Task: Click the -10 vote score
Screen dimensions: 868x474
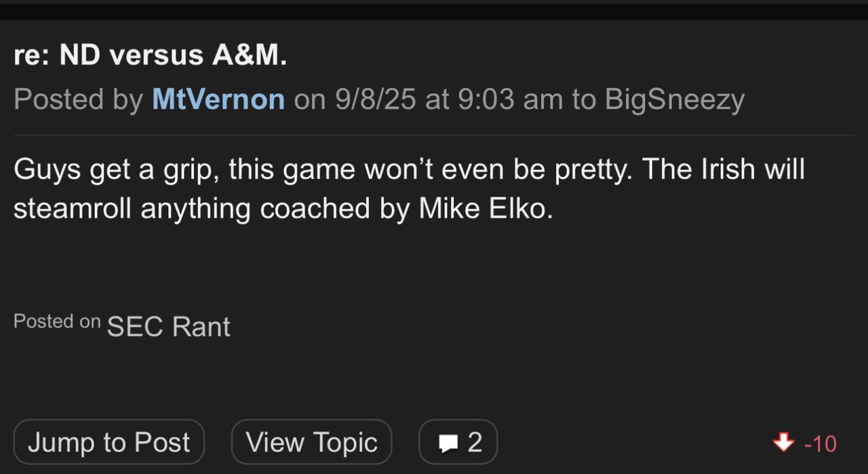Action: [x=820, y=443]
